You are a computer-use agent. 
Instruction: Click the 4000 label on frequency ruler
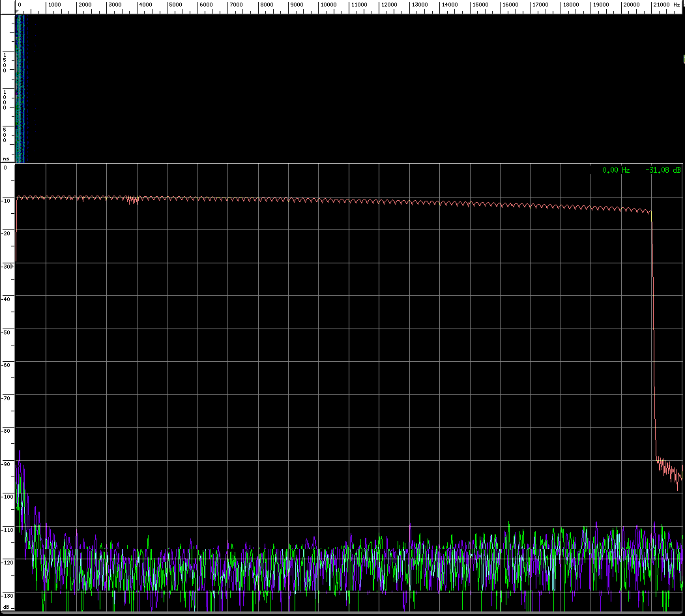coord(145,5)
